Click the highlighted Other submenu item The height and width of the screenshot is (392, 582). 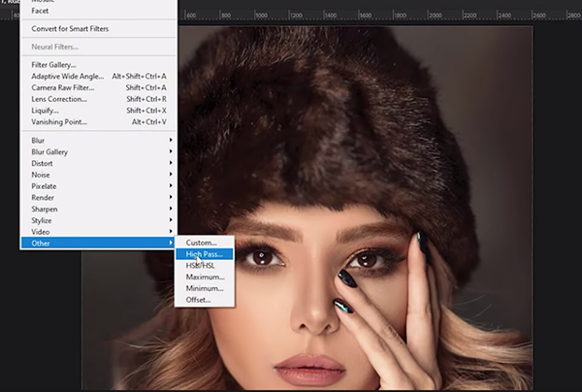[98, 244]
